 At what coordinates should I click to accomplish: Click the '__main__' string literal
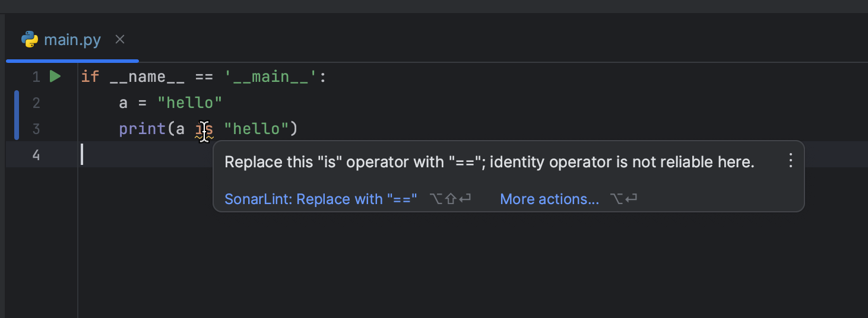coord(271,77)
